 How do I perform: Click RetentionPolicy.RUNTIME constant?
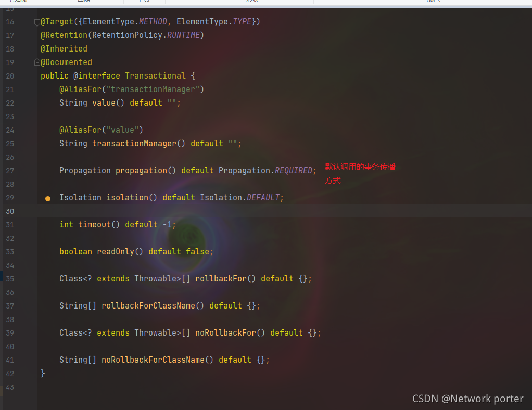pyautogui.click(x=146, y=35)
